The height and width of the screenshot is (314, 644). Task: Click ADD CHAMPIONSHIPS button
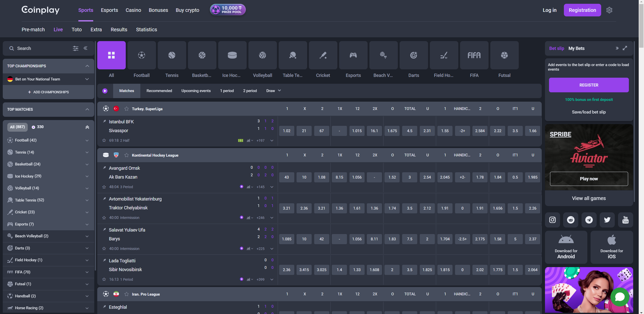click(48, 92)
